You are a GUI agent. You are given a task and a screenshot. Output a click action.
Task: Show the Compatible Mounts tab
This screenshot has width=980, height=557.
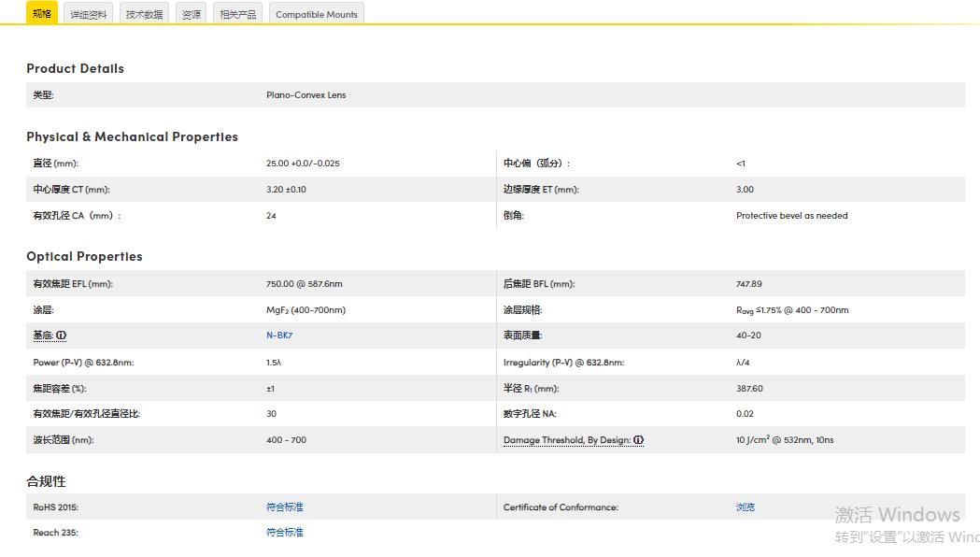pos(316,14)
